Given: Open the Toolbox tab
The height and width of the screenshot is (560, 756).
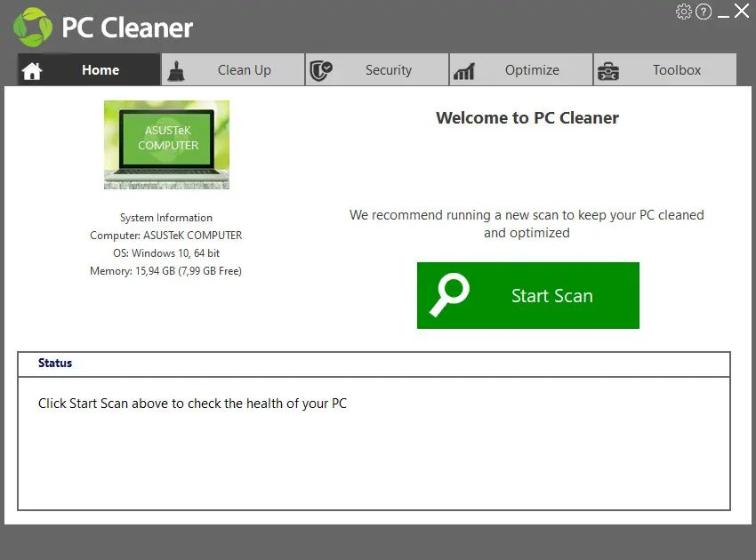Looking at the screenshot, I should [676, 69].
